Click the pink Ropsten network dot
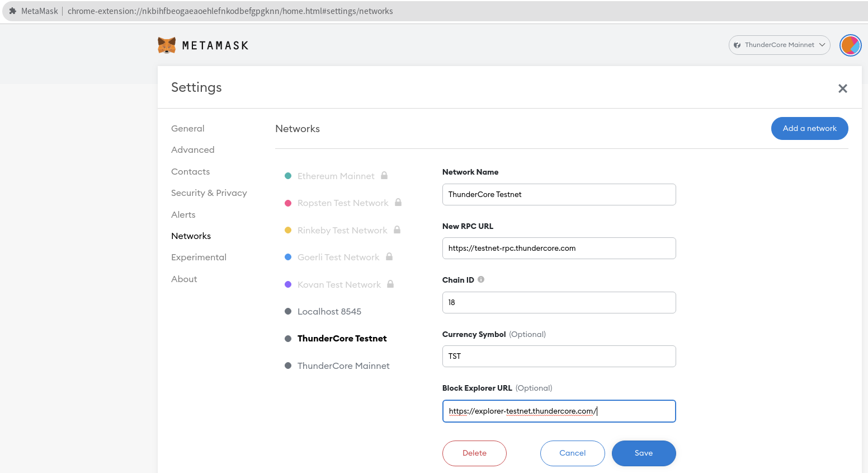The height and width of the screenshot is (473, 868). pyautogui.click(x=288, y=203)
